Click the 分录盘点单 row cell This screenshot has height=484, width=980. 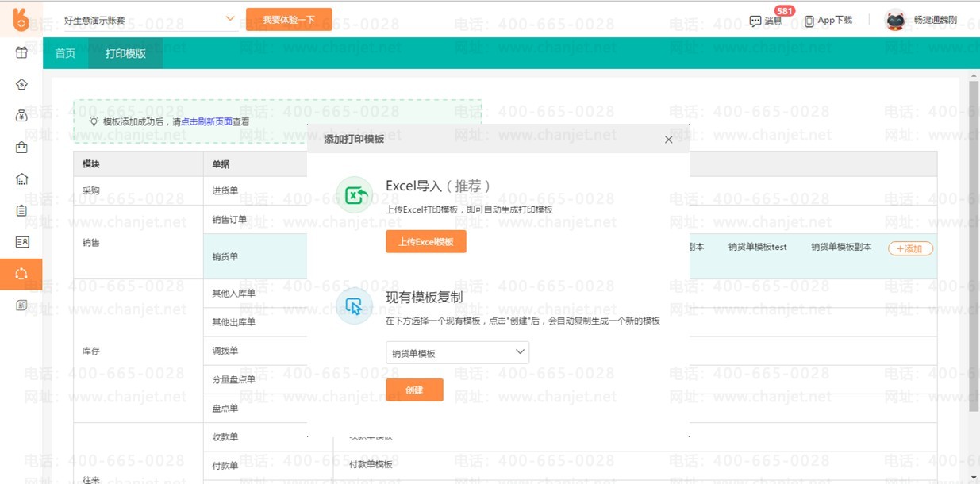233,379
